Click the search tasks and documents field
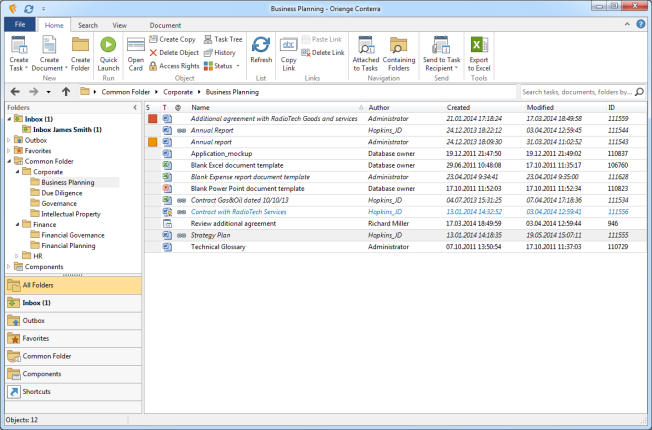Viewport: 652px width, 430px height. [x=578, y=91]
